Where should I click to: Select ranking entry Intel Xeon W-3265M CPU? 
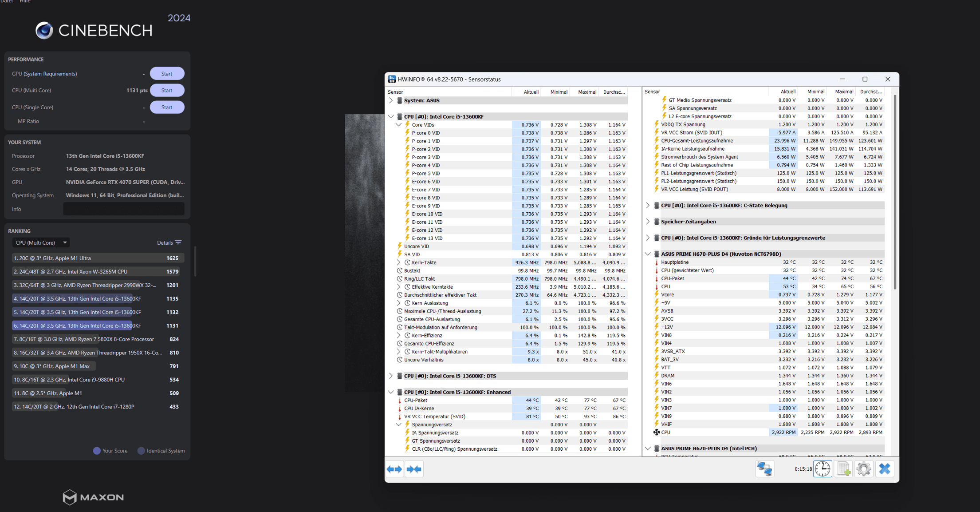click(x=98, y=271)
